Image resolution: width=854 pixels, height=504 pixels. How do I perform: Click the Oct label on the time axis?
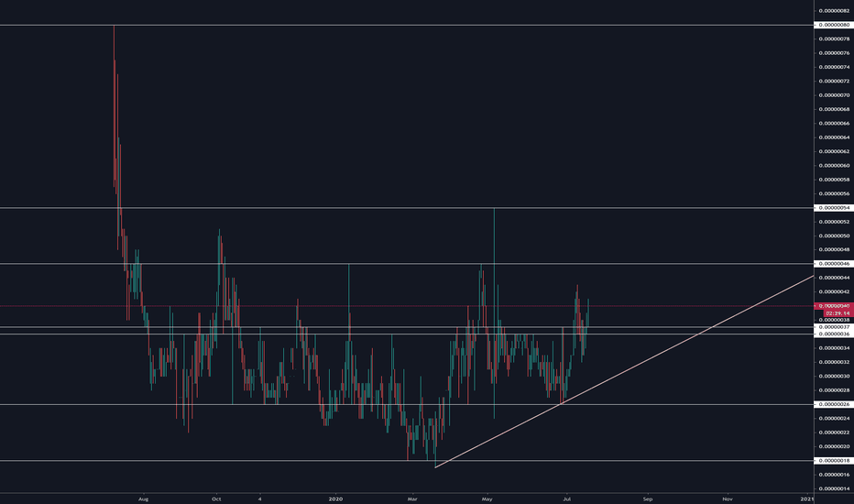click(216, 499)
